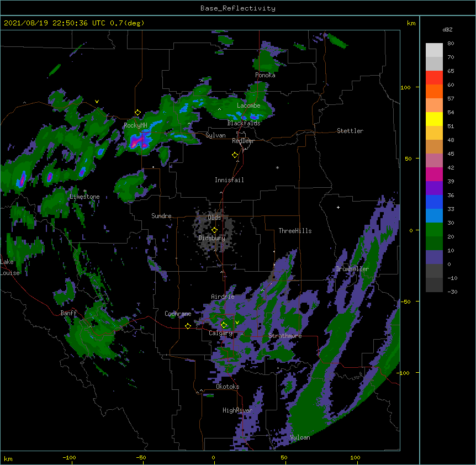This screenshot has width=476, height=465.
Task: Click the Calgary city label
Action: coord(220,333)
